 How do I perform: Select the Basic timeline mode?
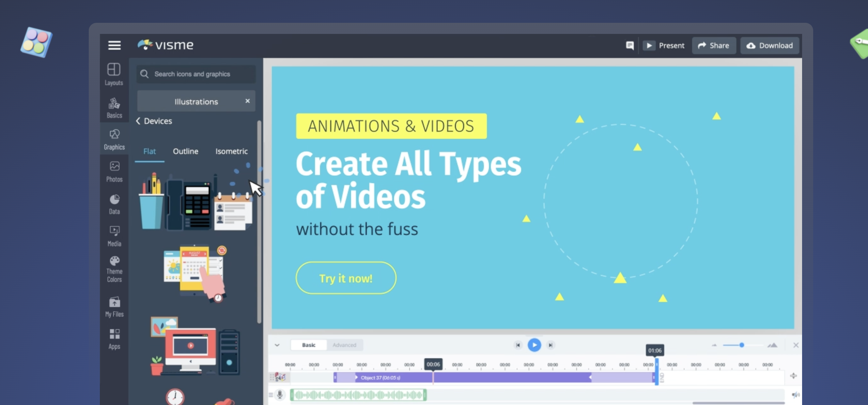click(309, 345)
